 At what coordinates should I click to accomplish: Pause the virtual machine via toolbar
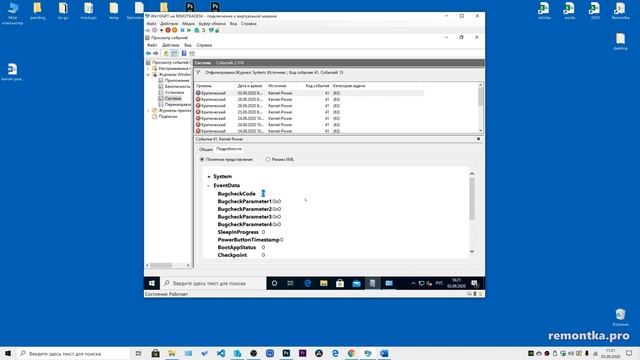click(182, 30)
